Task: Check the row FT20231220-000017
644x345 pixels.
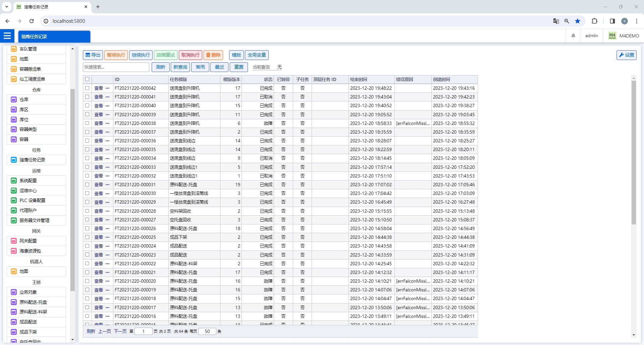Action: tap(87, 307)
